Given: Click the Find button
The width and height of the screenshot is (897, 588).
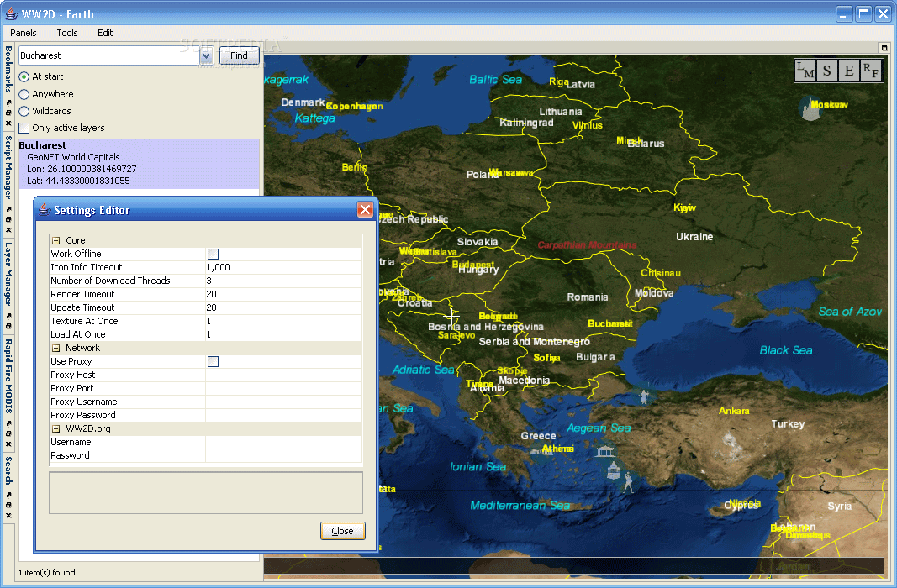Looking at the screenshot, I should 239,55.
